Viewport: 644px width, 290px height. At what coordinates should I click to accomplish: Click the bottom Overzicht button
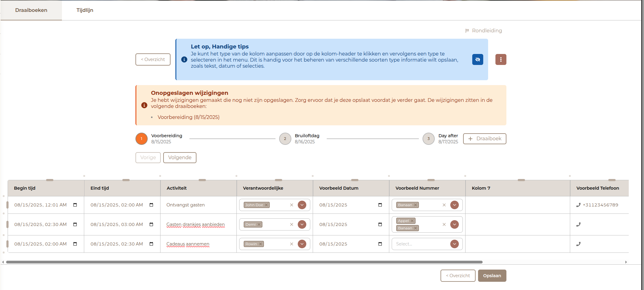coord(458,276)
